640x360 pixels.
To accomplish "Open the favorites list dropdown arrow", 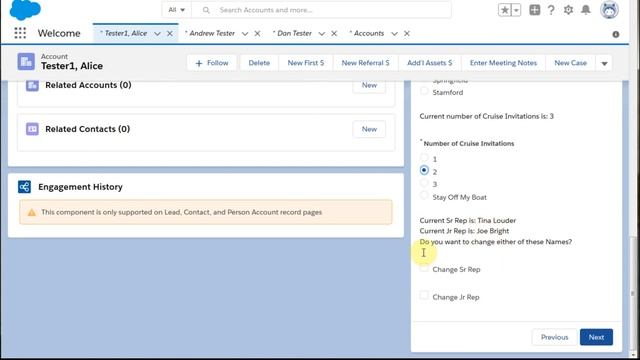I will point(516,10).
